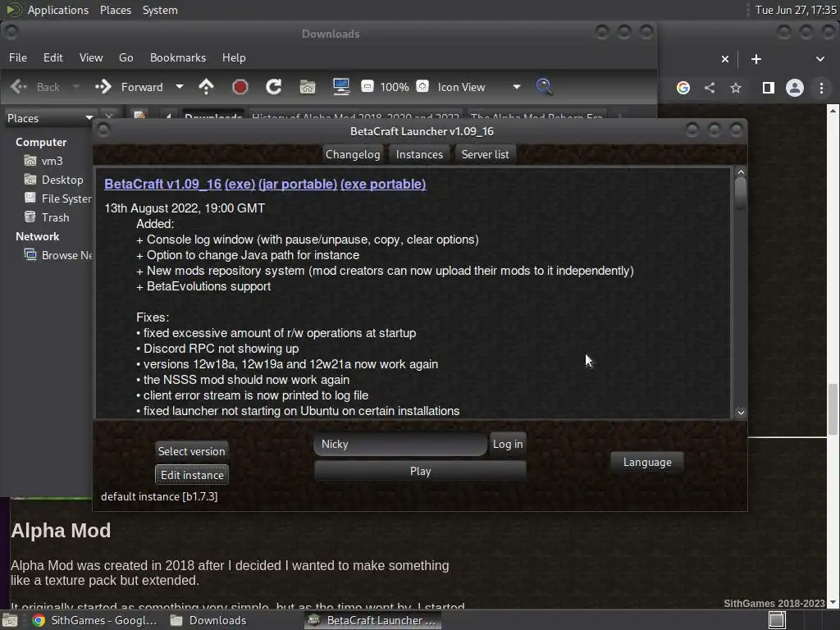The image size is (840, 630).
Task: Click changelog scrollbar up arrow
Action: coord(741,172)
